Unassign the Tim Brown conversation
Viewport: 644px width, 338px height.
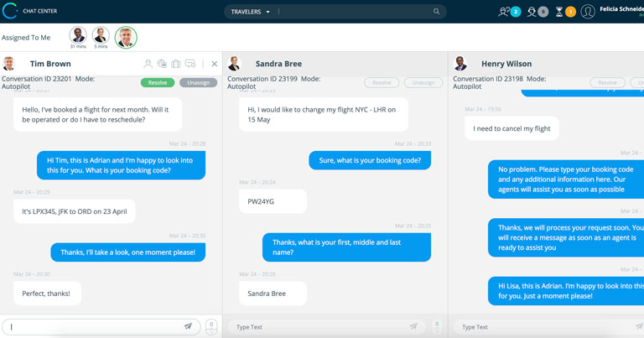pos(199,82)
